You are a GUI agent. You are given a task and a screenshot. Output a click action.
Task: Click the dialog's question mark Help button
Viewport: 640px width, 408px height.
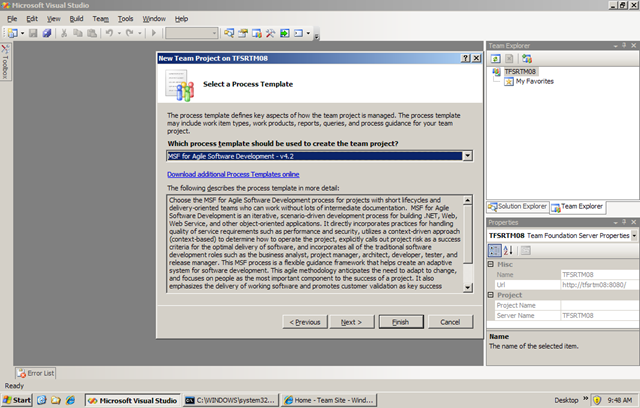465,58
